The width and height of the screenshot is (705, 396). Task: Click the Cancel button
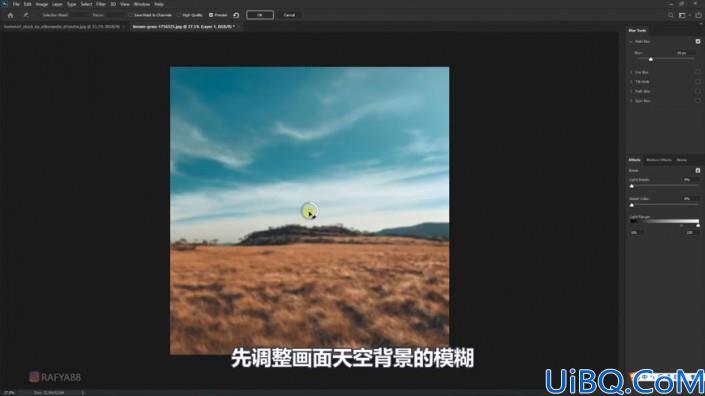click(289, 15)
